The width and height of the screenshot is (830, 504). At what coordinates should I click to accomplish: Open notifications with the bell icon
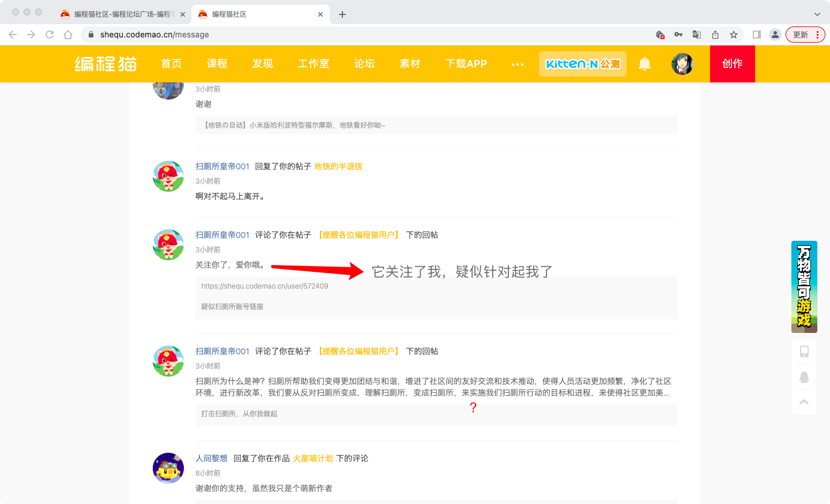pyautogui.click(x=645, y=64)
